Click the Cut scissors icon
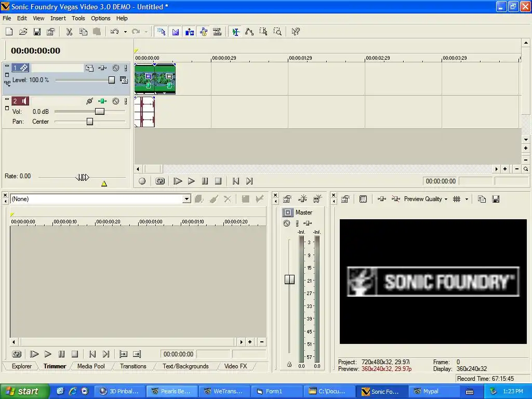532x399 pixels. coord(69,32)
